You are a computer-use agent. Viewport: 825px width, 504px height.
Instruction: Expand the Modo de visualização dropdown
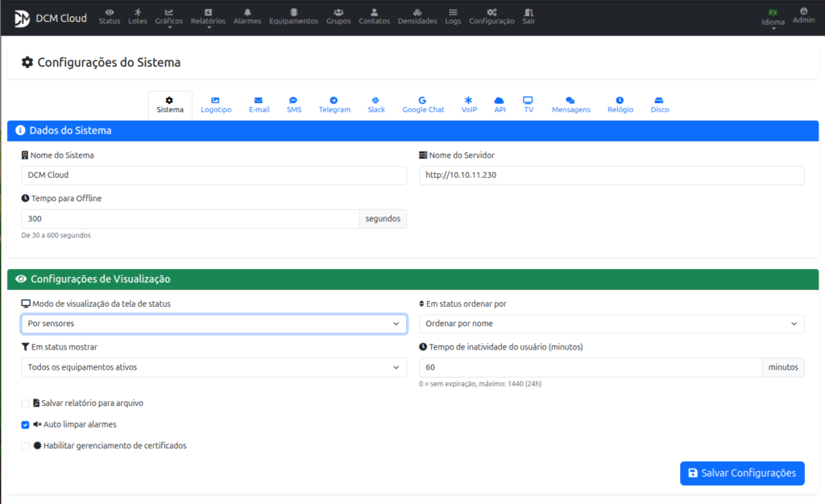point(214,324)
